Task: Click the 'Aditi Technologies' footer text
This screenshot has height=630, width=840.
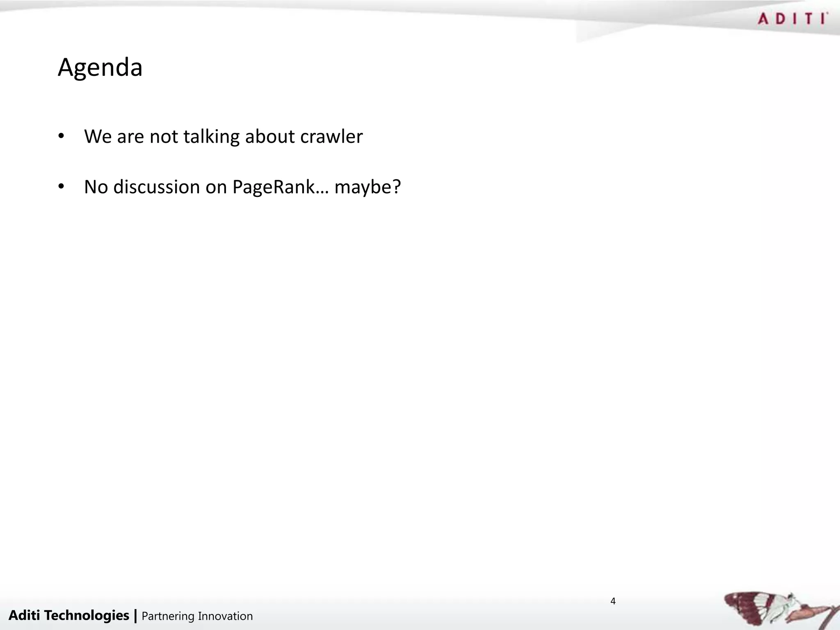Action: click(x=69, y=615)
